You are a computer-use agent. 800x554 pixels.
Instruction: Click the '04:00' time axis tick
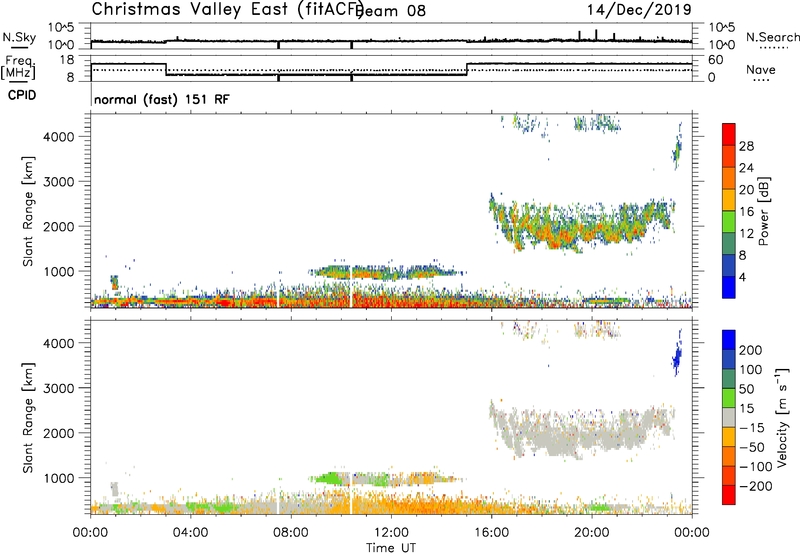190,533
